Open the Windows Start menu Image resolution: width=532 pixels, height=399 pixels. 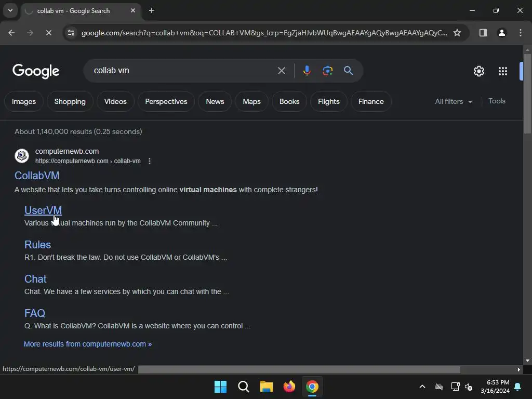coord(220,387)
